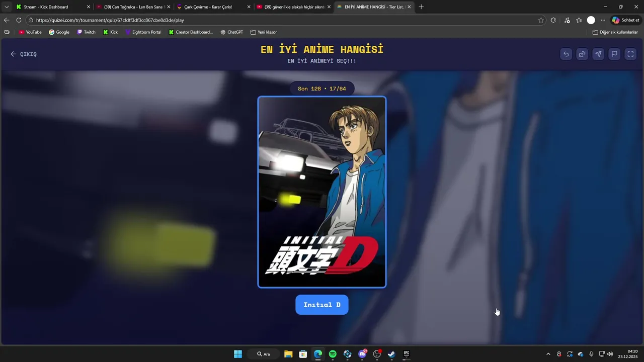
Task: Close the Stream - Kick Dashboard tab
Action: click(x=89, y=7)
